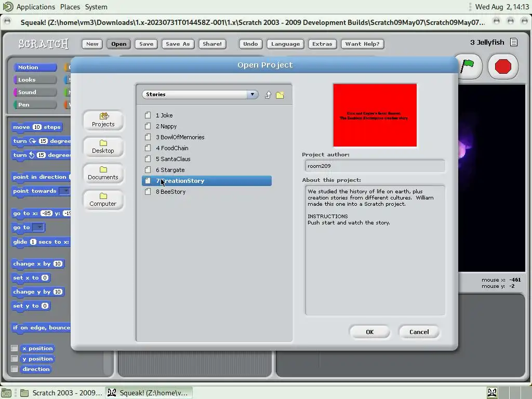The height and width of the screenshot is (399, 532).
Task: Select file icon of 5 SantaClaus
Action: 148,159
